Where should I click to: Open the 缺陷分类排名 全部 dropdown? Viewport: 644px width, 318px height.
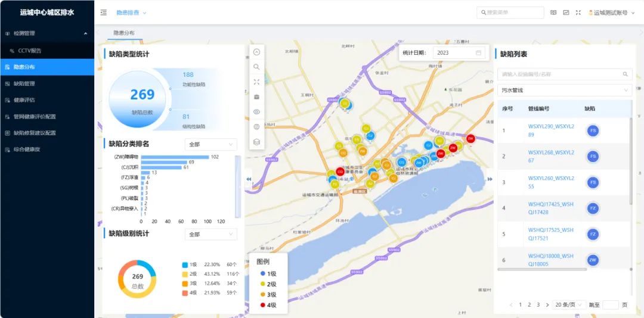[210, 144]
